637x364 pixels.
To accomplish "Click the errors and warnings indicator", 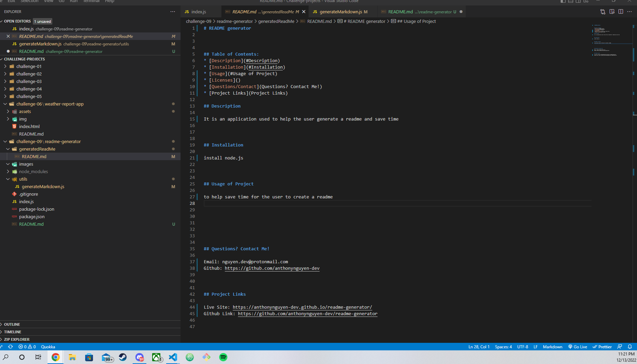I will point(27,347).
